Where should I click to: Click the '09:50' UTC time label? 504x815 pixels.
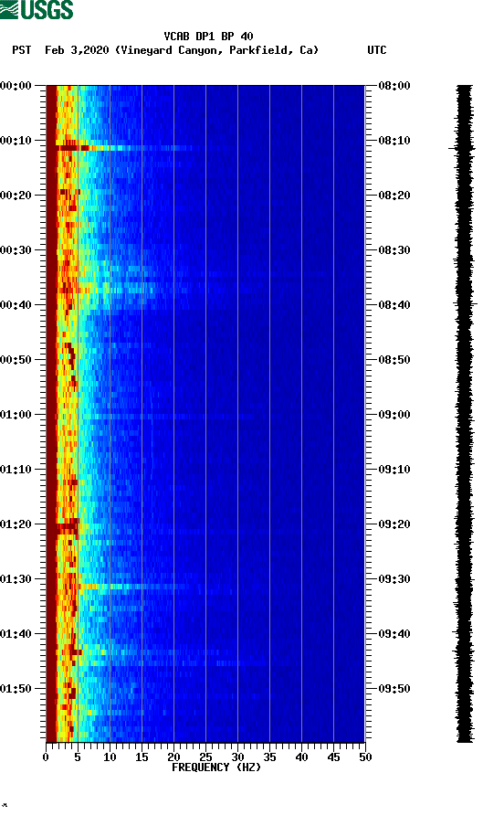[x=394, y=689]
